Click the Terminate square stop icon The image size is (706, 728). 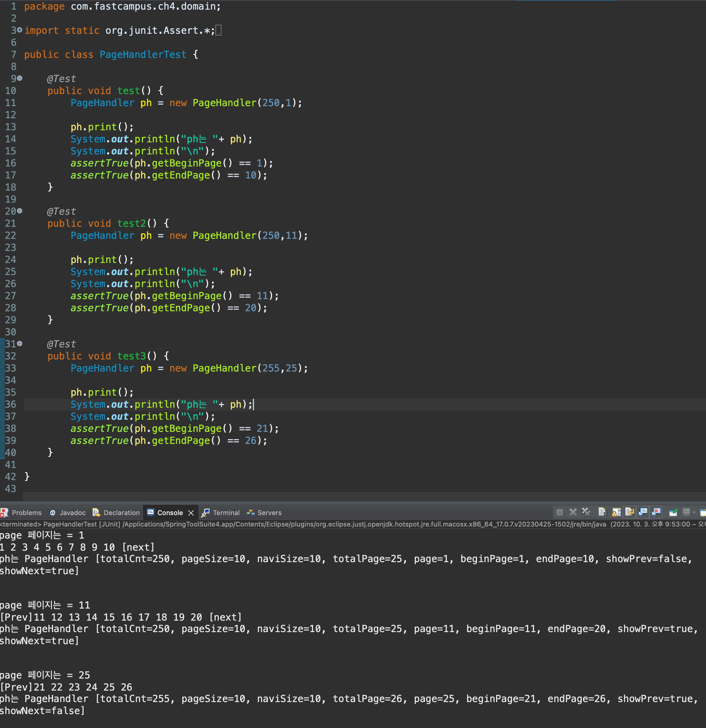pos(560,513)
